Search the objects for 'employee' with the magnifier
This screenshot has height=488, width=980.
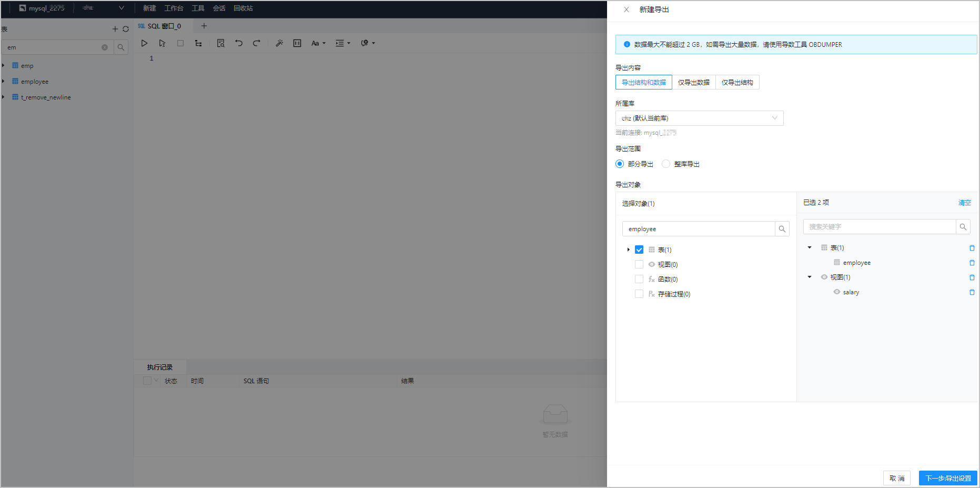[x=782, y=229]
